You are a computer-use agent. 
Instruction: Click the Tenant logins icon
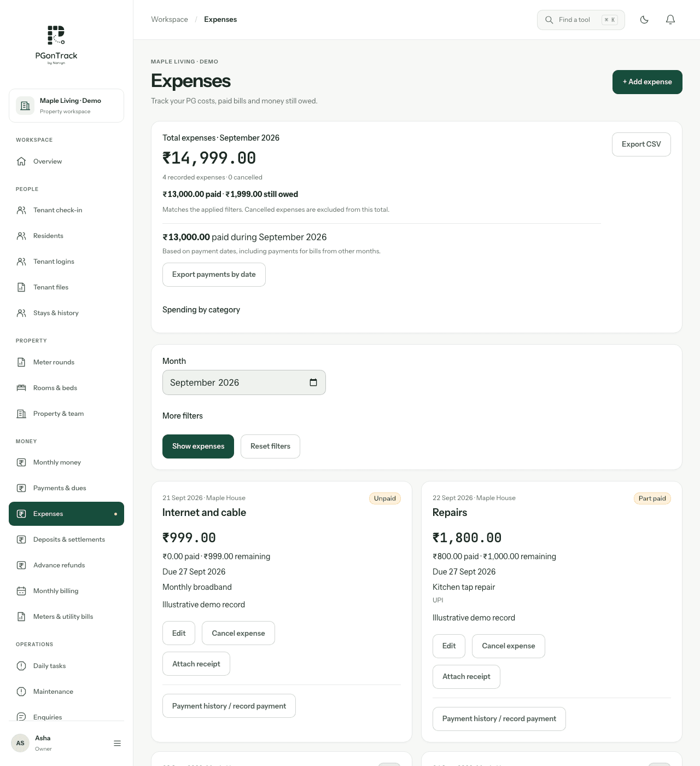tap(21, 262)
